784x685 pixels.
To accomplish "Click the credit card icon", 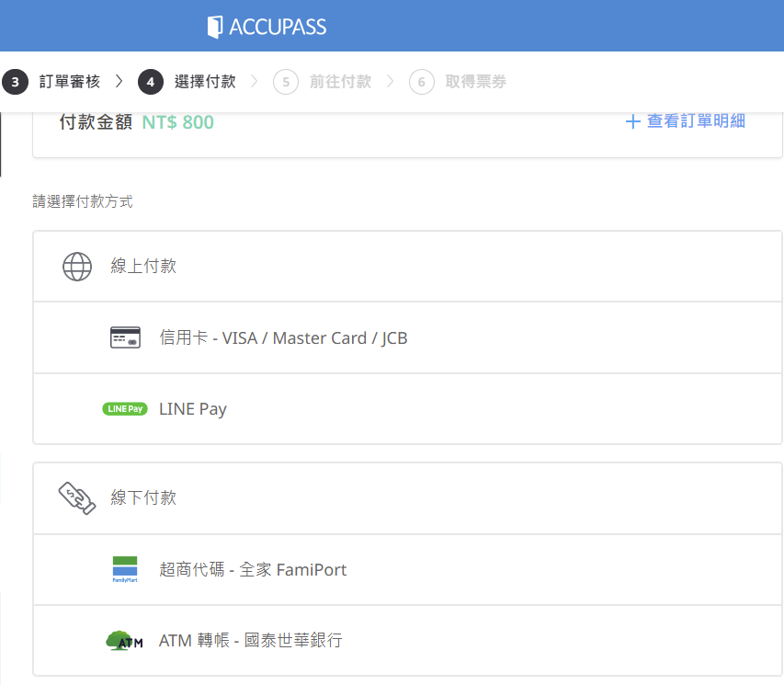I will [125, 338].
